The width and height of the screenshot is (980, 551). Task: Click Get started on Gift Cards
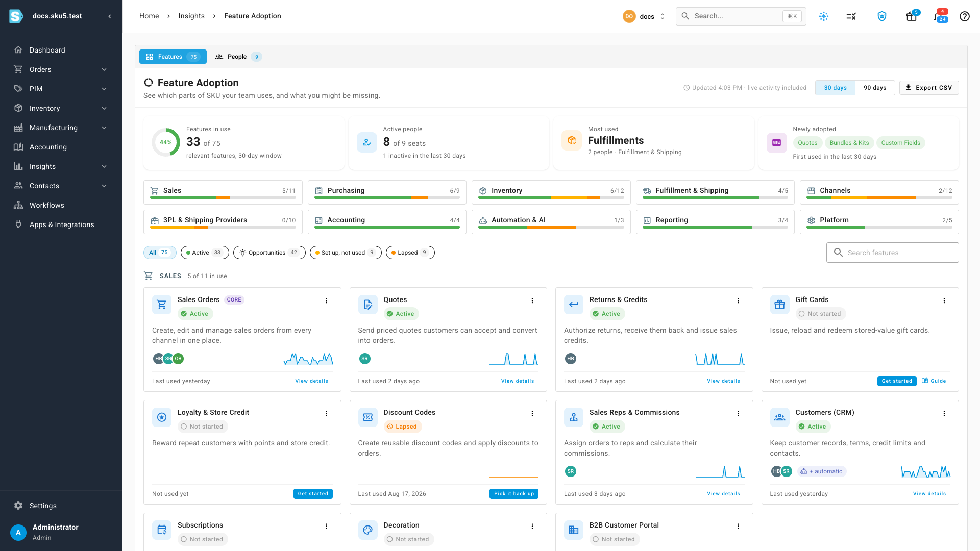coord(897,381)
